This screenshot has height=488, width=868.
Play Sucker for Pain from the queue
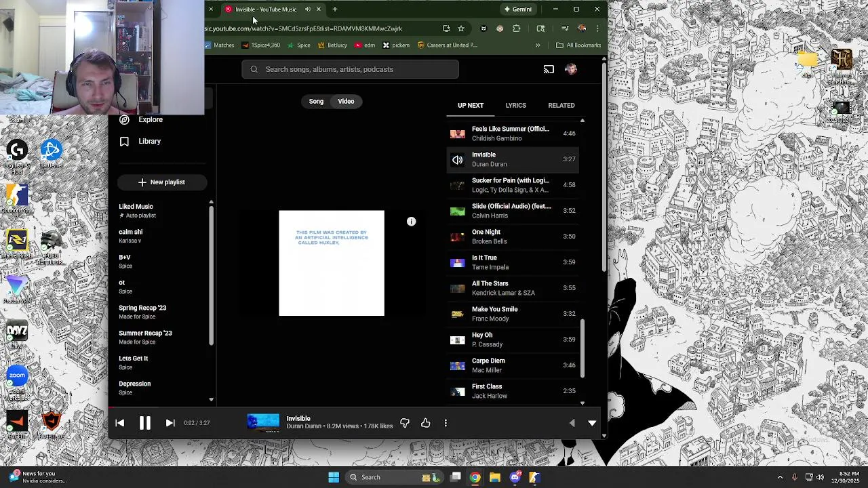(513, 185)
